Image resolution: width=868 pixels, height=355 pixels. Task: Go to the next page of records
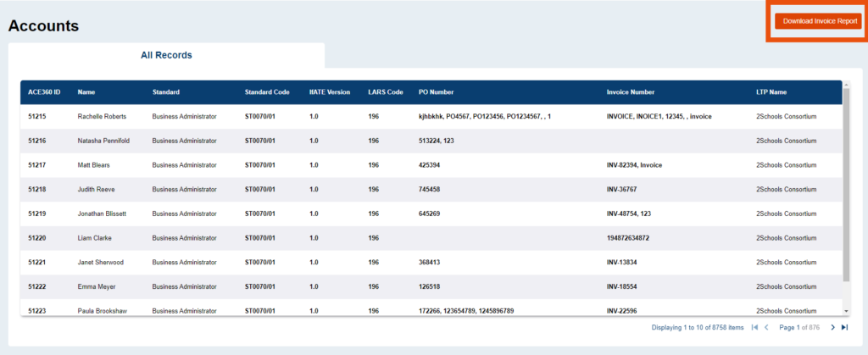point(832,327)
